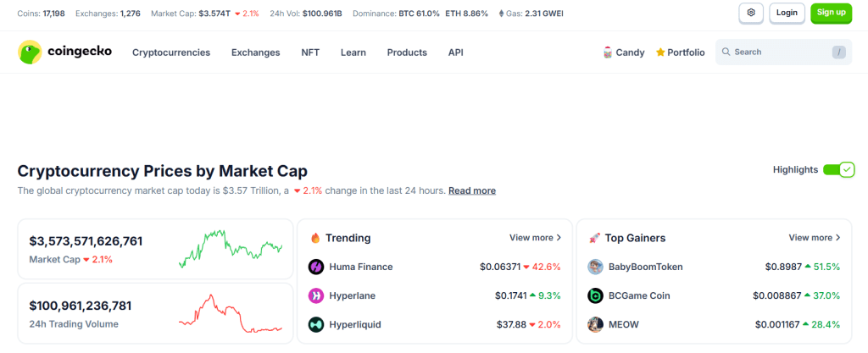Image resolution: width=868 pixels, height=353 pixels.
Task: Click the Huma Finance coin icon
Action: click(x=316, y=267)
